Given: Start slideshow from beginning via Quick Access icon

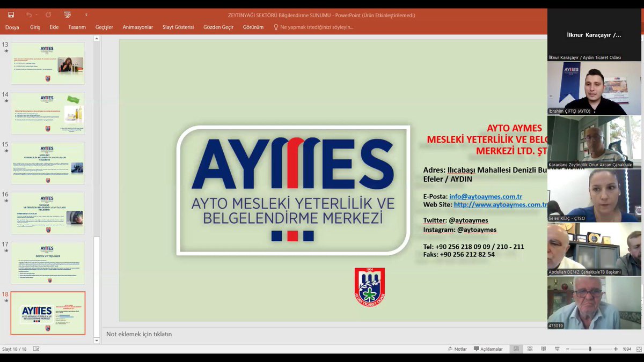Looking at the screenshot, I should (x=67, y=13).
